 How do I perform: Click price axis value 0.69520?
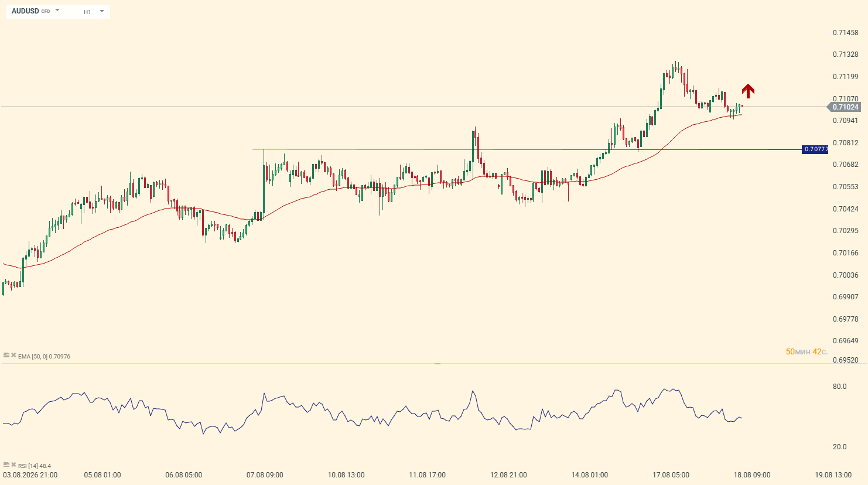coord(846,360)
